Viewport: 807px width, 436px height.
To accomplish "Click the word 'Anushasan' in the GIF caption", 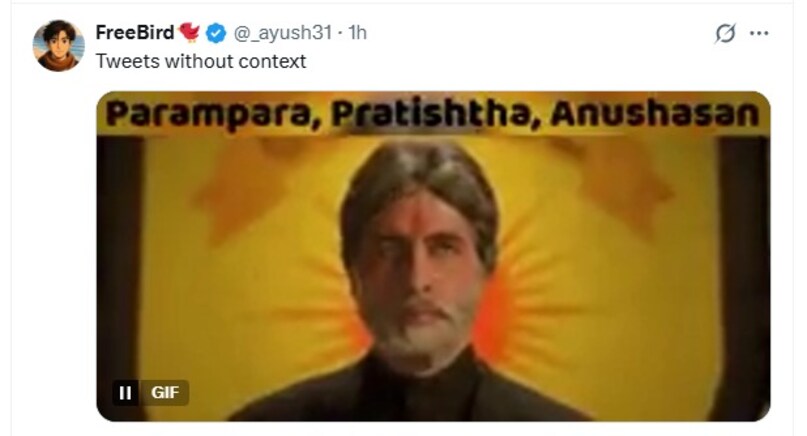I will (655, 113).
